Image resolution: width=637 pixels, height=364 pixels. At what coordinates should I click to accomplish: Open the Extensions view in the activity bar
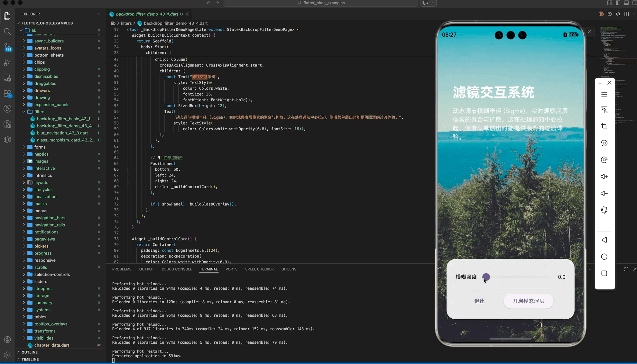tap(7, 94)
